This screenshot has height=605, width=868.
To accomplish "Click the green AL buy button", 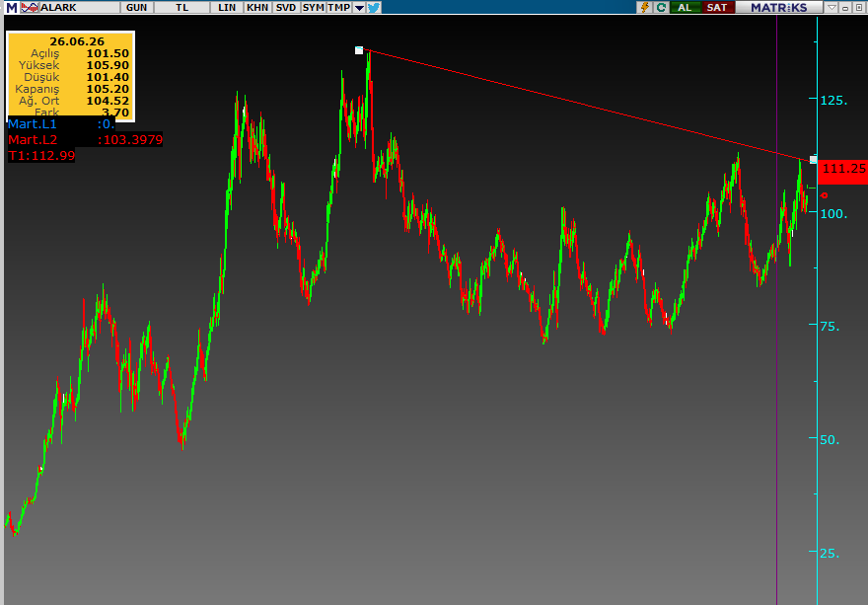I will click(685, 7).
